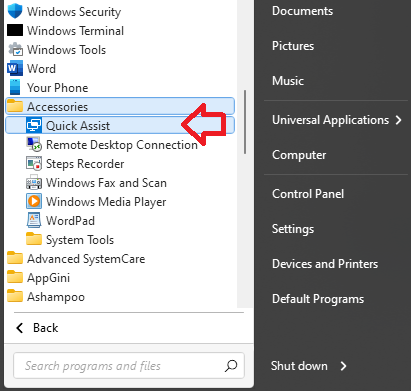
Task: Launch Remote Desktop Connection icon
Action: [x=34, y=145]
